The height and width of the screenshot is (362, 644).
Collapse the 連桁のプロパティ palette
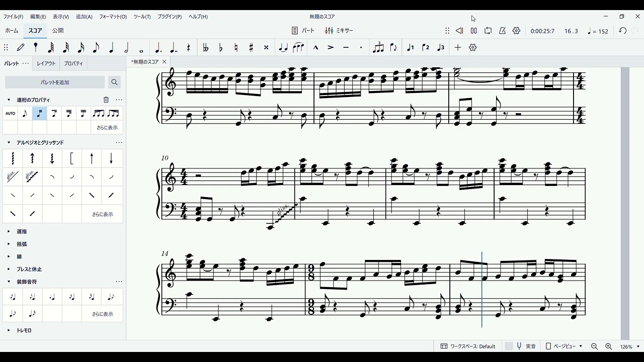(9, 100)
